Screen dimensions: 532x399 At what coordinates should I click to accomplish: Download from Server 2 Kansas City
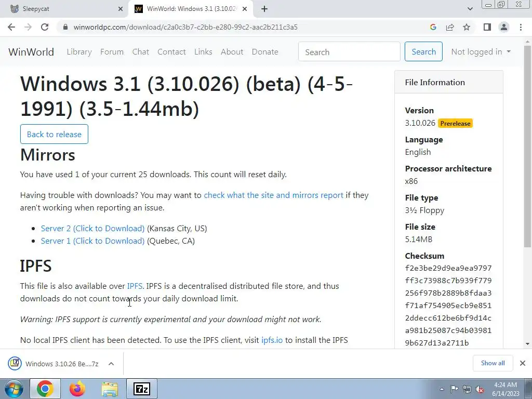pos(92,229)
